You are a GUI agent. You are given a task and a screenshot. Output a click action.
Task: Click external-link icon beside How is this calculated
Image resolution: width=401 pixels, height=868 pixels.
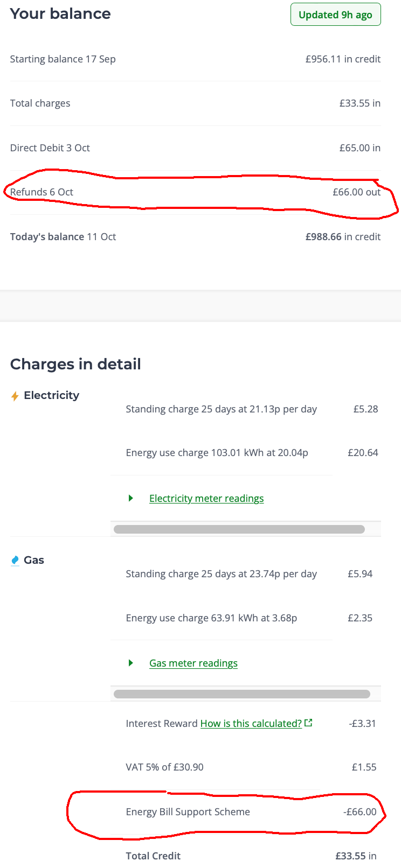click(x=308, y=723)
